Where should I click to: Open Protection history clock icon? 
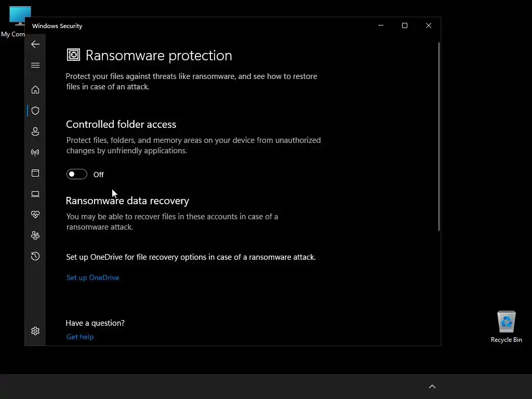click(x=35, y=256)
